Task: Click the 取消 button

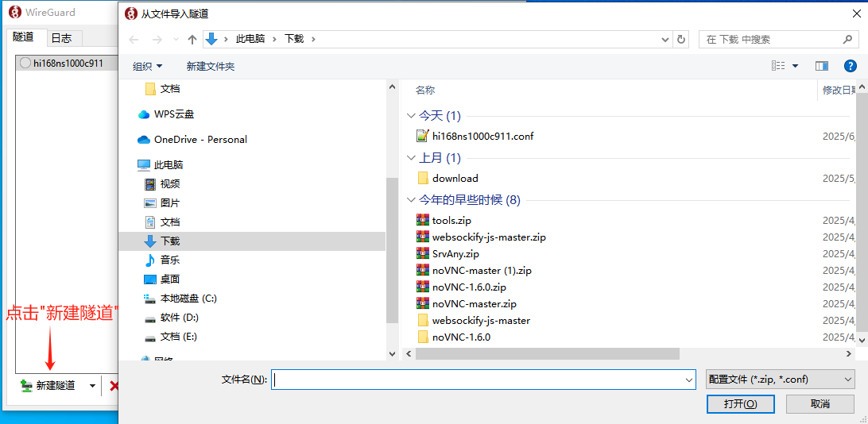Action: point(820,403)
